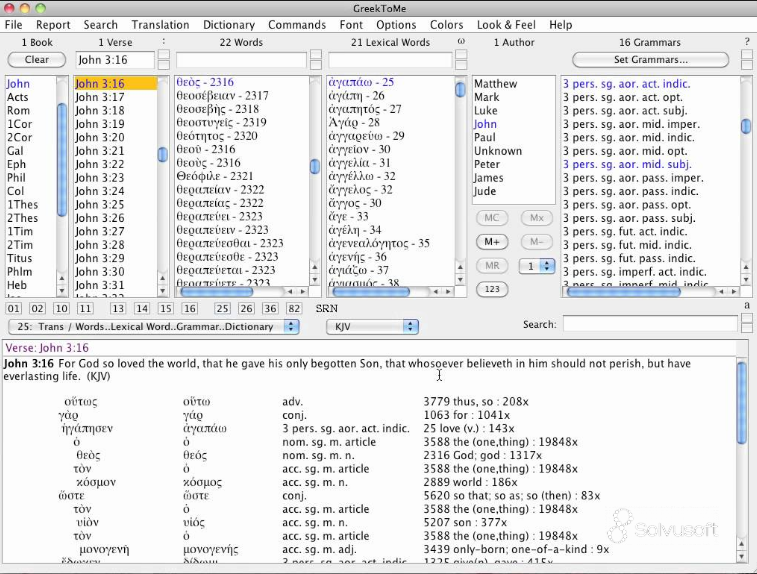Select Rom in the book list
757x574 pixels.
pos(18,111)
